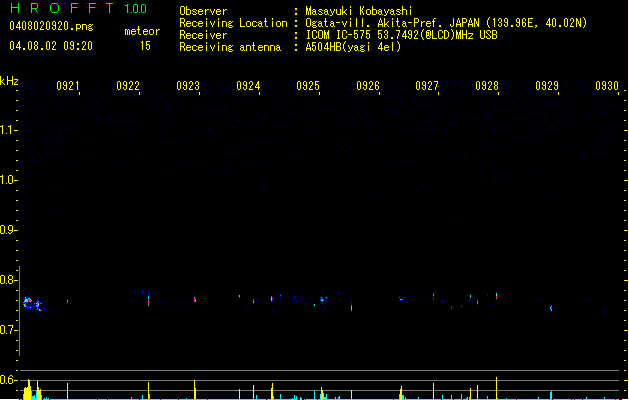
Task: Click the 0927 time marker
Action: pyautogui.click(x=427, y=86)
